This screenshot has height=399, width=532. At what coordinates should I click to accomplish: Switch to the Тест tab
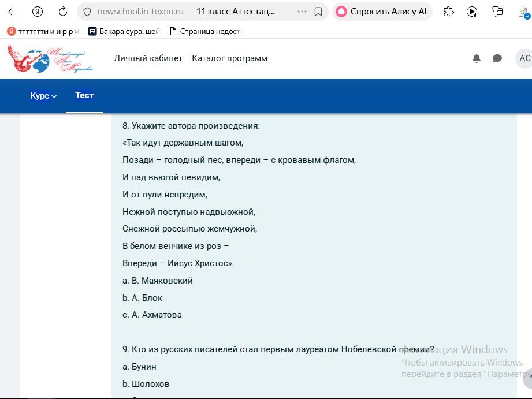coord(84,95)
